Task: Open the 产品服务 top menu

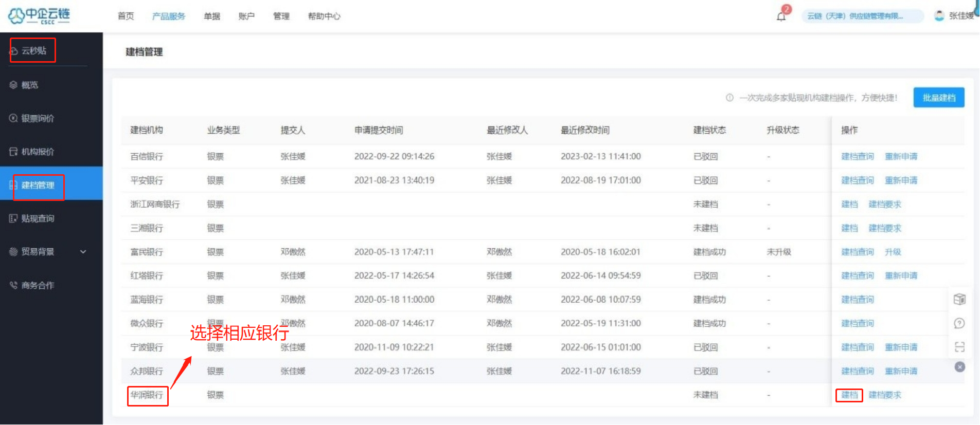Action: click(x=168, y=16)
